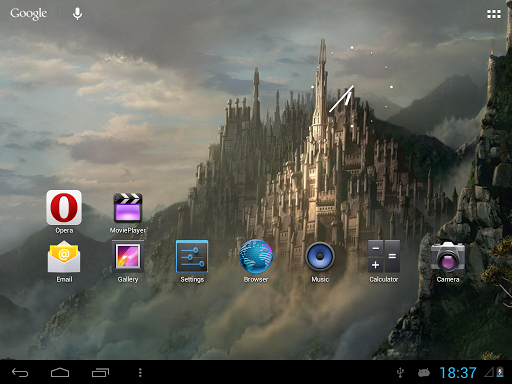Tap the Home navigation button
The image size is (512, 384).
point(60,372)
